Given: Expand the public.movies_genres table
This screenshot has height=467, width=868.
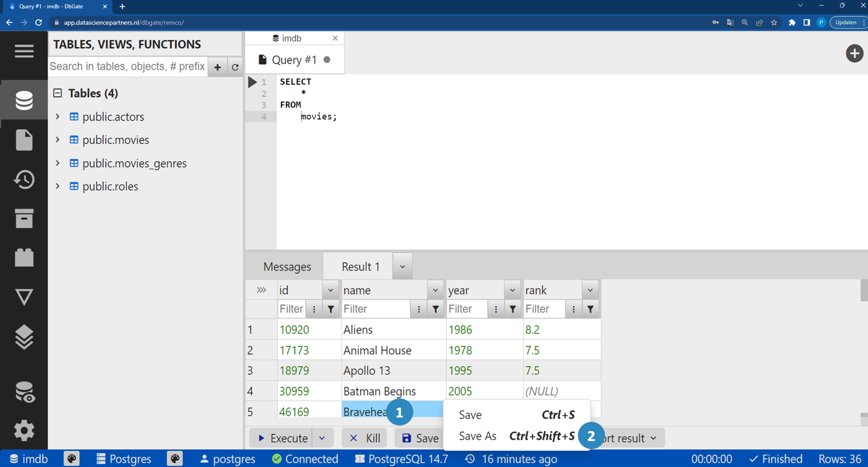Looking at the screenshot, I should (58, 163).
